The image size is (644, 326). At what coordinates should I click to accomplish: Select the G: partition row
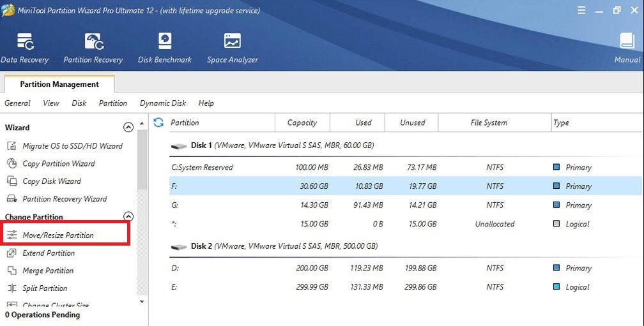(x=405, y=205)
